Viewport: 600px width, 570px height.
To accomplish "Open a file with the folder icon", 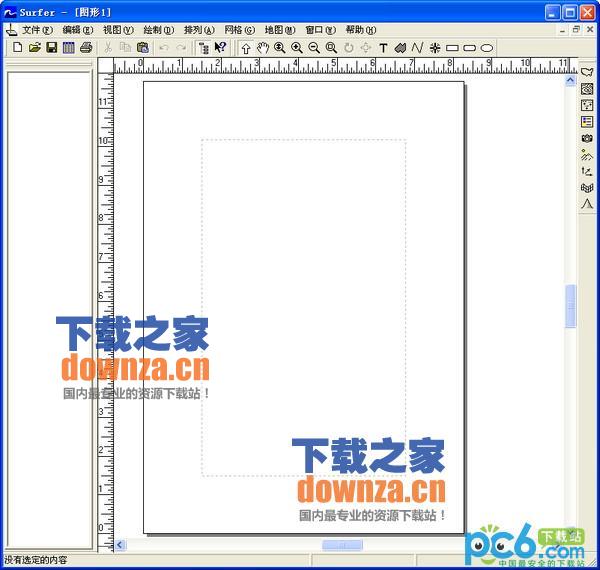I will click(x=34, y=48).
